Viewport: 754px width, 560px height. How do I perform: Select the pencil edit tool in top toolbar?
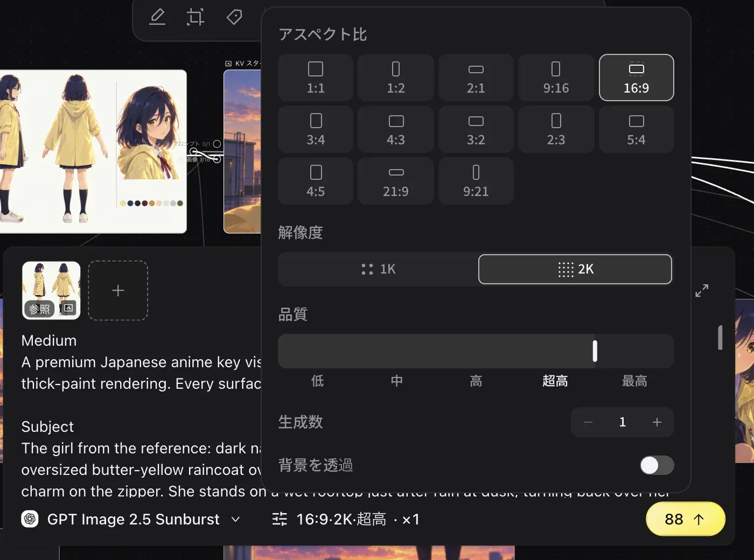coord(157,17)
